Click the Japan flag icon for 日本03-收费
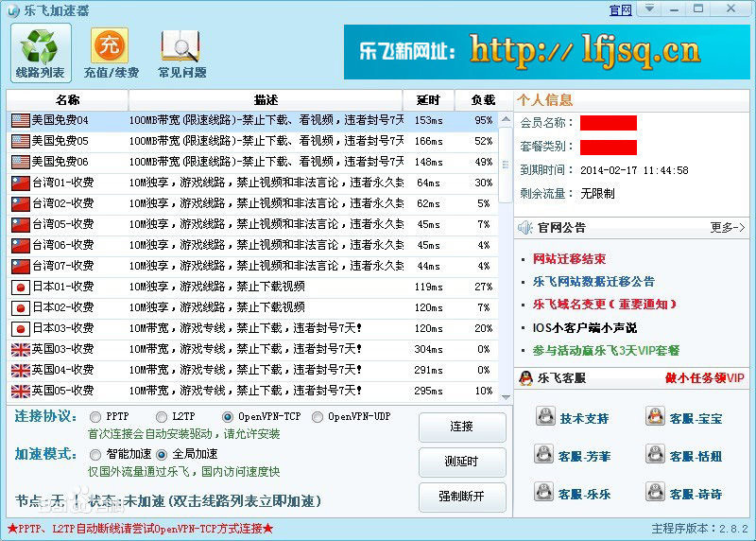Image resolution: width=756 pixels, height=541 pixels. click(x=21, y=328)
